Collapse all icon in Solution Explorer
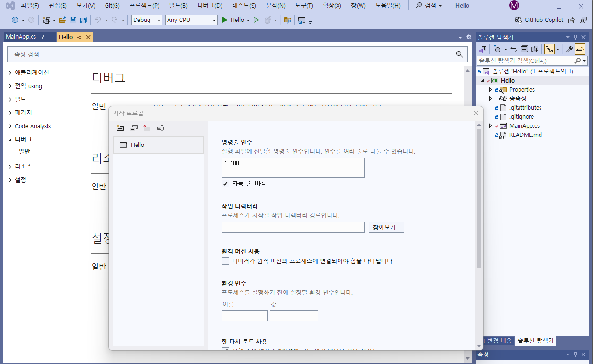593x364 pixels. (524, 49)
